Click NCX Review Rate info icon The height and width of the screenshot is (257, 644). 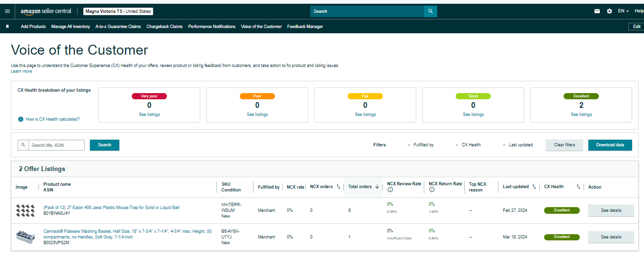pyautogui.click(x=390, y=190)
